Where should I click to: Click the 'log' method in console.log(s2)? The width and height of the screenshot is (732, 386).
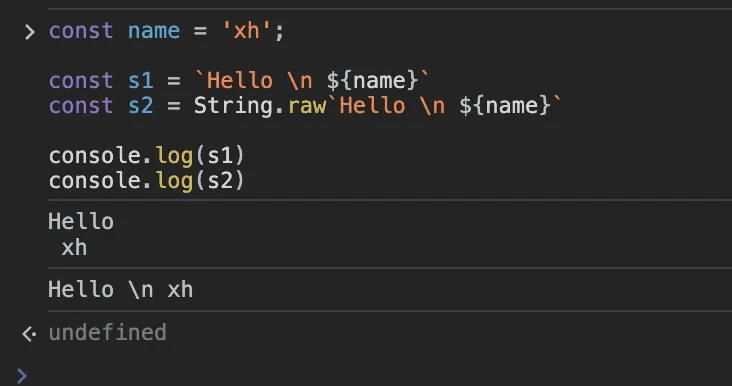click(174, 181)
